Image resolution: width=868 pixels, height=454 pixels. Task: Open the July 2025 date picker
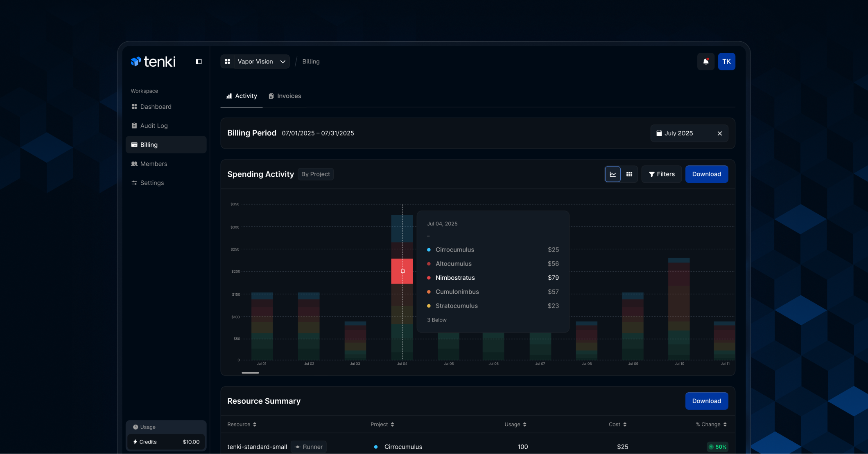(679, 134)
